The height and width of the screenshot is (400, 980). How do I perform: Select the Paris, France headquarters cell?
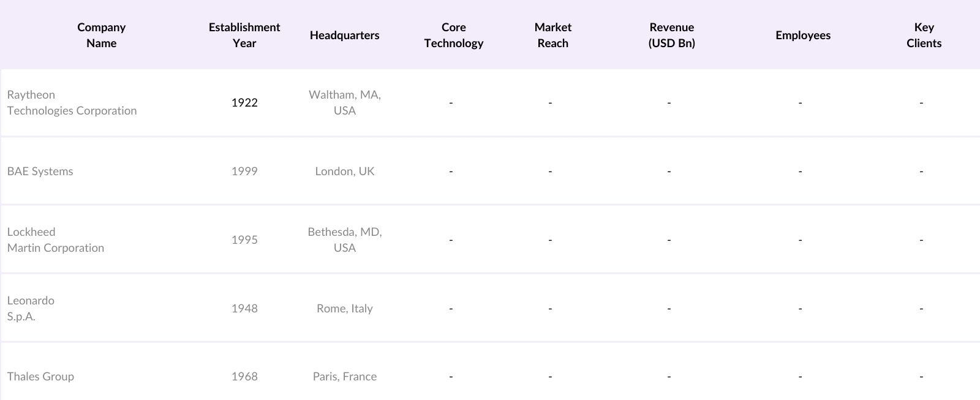point(345,377)
